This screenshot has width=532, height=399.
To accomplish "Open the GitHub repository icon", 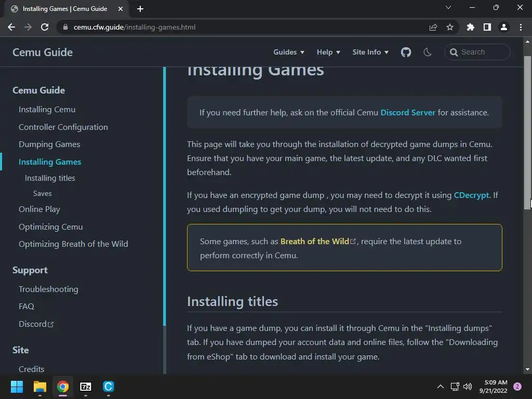I will 406,52.
